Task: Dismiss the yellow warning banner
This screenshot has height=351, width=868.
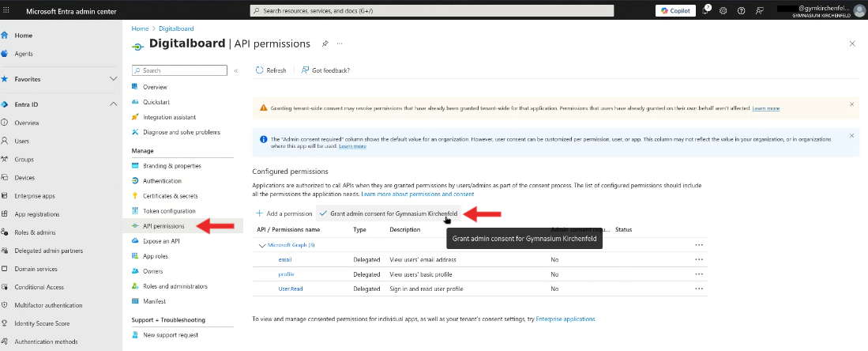Action: 851,104
